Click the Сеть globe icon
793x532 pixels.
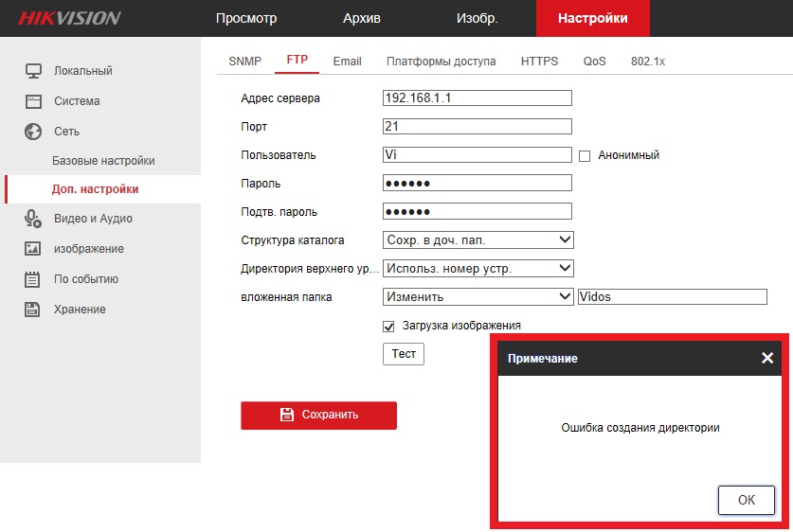pos(33,132)
